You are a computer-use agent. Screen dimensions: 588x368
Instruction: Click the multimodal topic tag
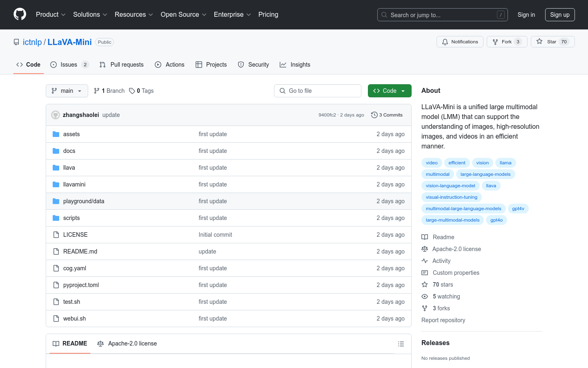437,174
